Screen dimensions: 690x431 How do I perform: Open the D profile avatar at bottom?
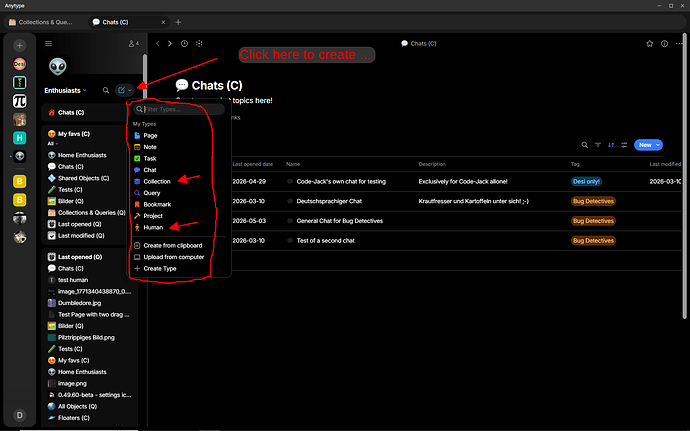(x=19, y=415)
